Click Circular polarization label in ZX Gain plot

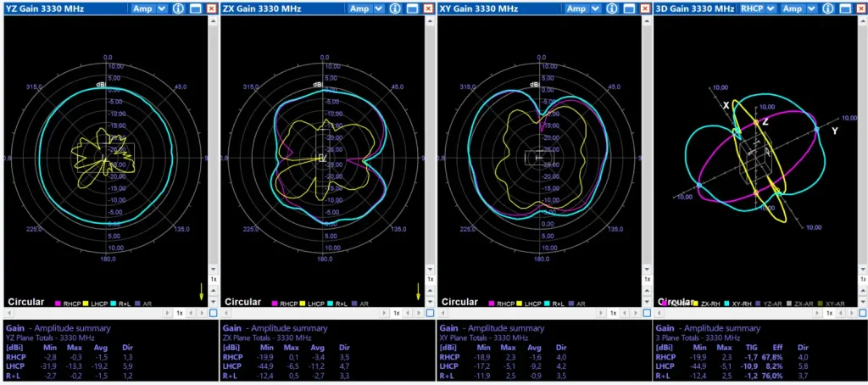click(243, 302)
